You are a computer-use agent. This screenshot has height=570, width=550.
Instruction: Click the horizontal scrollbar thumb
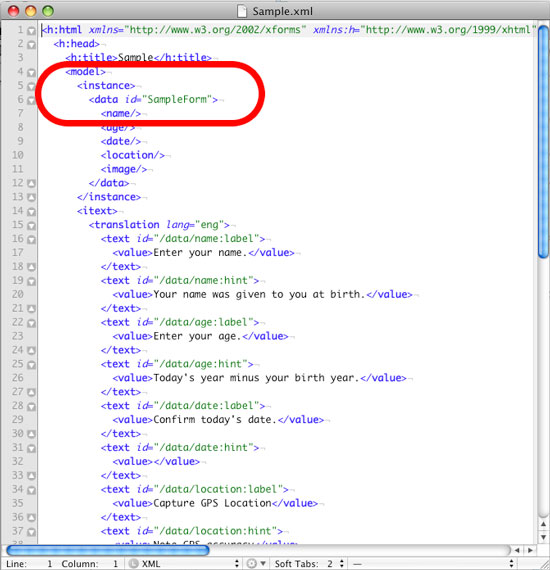click(x=108, y=550)
